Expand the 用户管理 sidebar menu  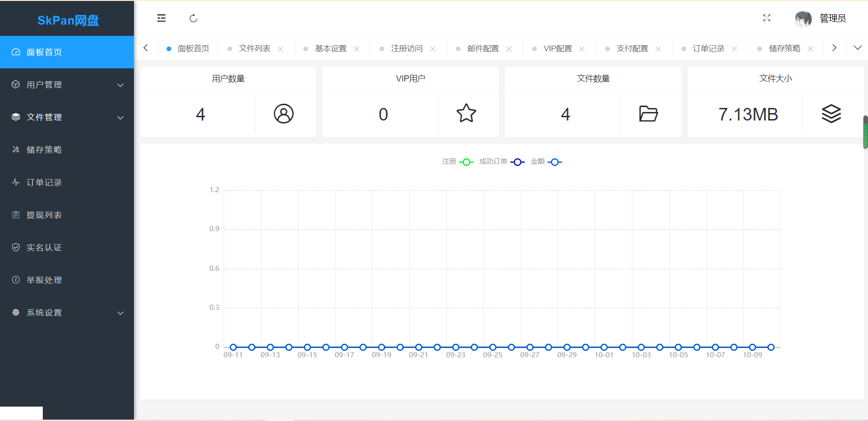(x=67, y=85)
